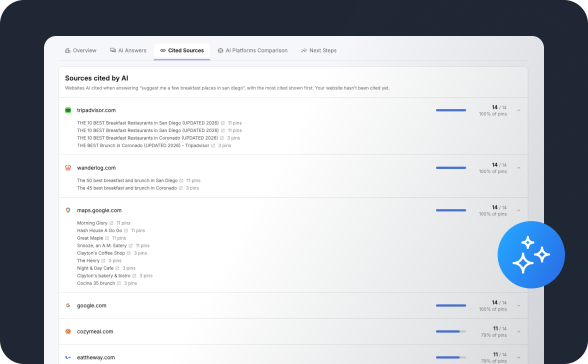Open THE BEST Brunch in Coronado link

tap(143, 145)
